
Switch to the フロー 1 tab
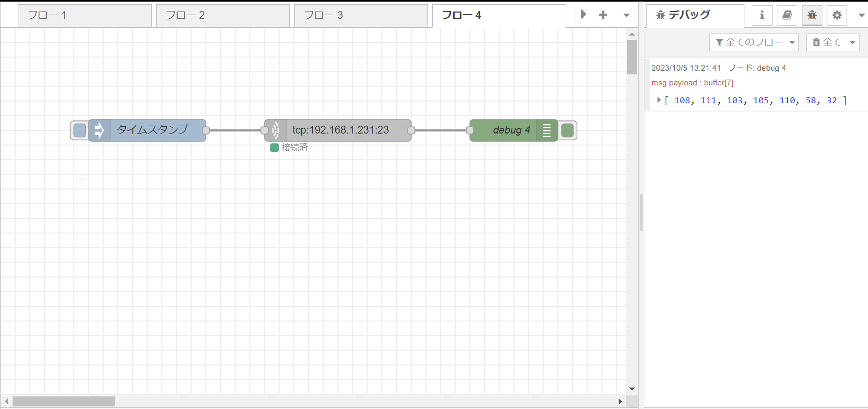pyautogui.click(x=85, y=16)
